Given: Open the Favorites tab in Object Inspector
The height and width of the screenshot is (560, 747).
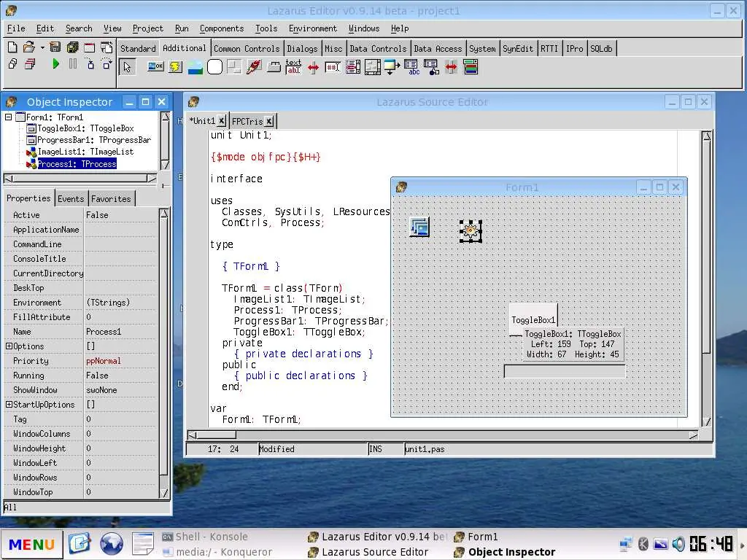Looking at the screenshot, I should [x=111, y=198].
